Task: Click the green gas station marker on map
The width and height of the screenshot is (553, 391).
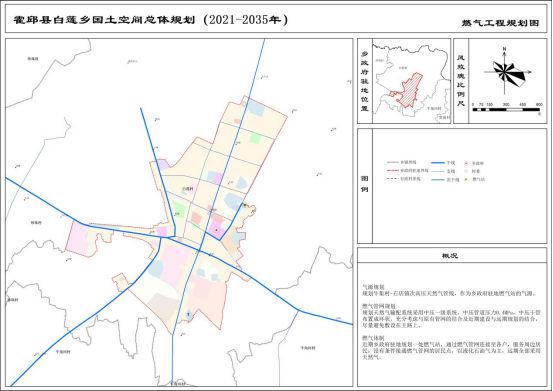Action: [245, 204]
